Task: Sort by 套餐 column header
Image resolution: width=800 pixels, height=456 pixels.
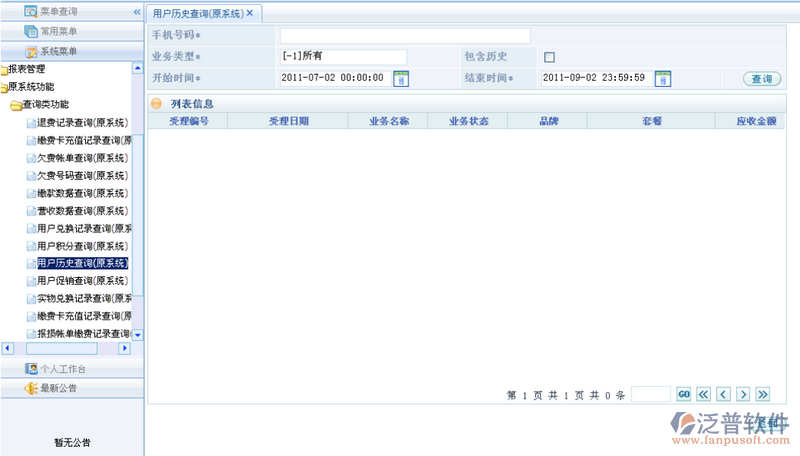Action: point(652,121)
